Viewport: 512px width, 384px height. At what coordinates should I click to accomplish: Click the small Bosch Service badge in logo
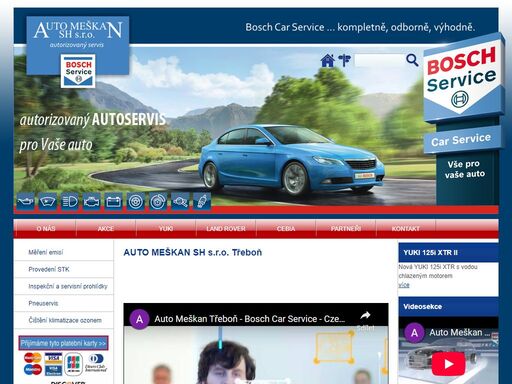tap(78, 71)
